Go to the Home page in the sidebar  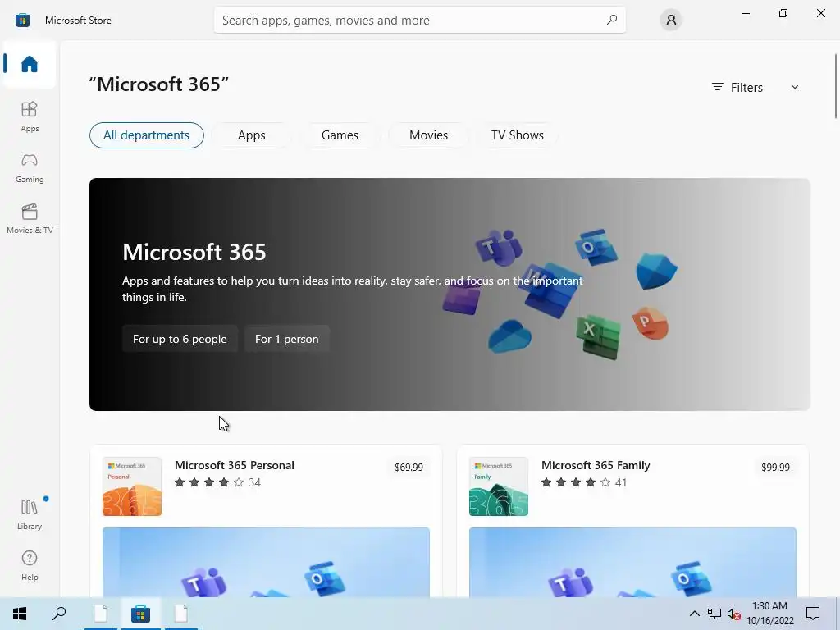(x=30, y=64)
